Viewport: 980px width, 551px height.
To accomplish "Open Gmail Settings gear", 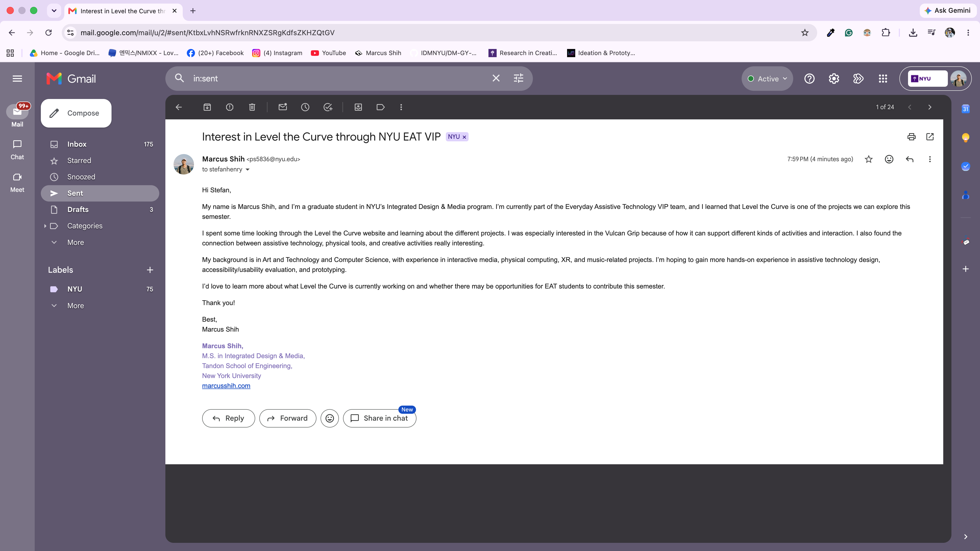I will (834, 79).
